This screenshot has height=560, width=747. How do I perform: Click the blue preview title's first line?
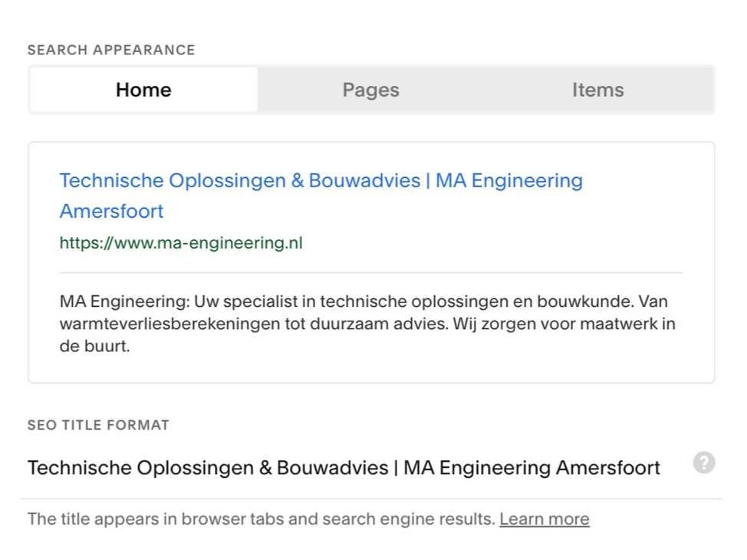(x=321, y=180)
